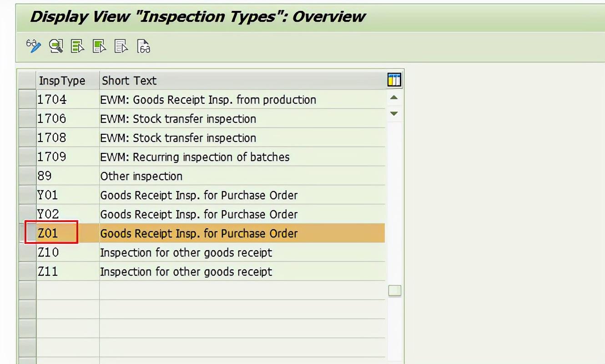
Task: Click the scroll up arrow
Action: point(394,97)
